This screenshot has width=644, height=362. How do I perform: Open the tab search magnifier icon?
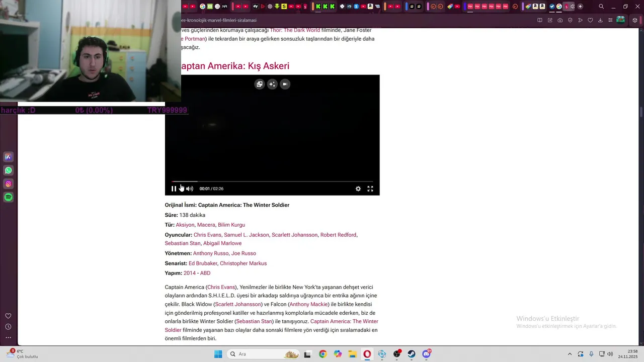601,7
